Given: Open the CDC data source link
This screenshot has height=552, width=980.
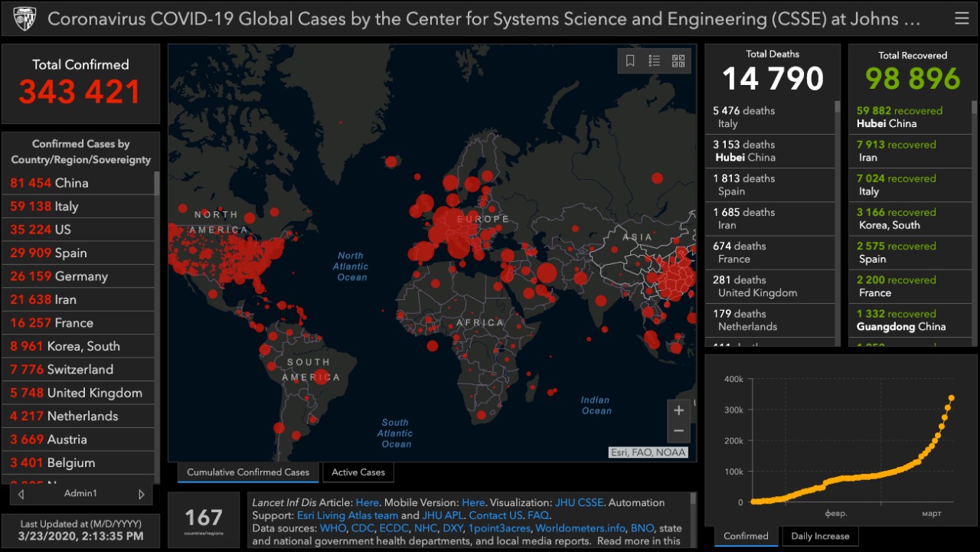Looking at the screenshot, I should pos(363,529).
